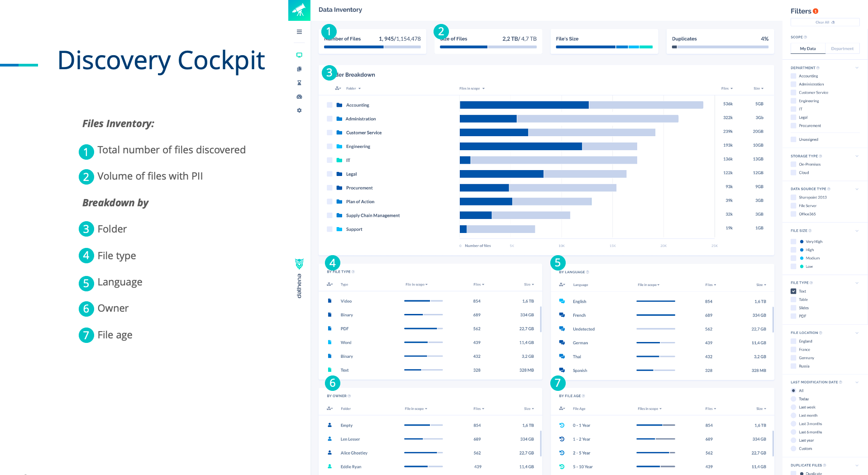Image resolution: width=868 pixels, height=475 pixels.
Task: Click the Clear All filters button
Action: [825, 22]
